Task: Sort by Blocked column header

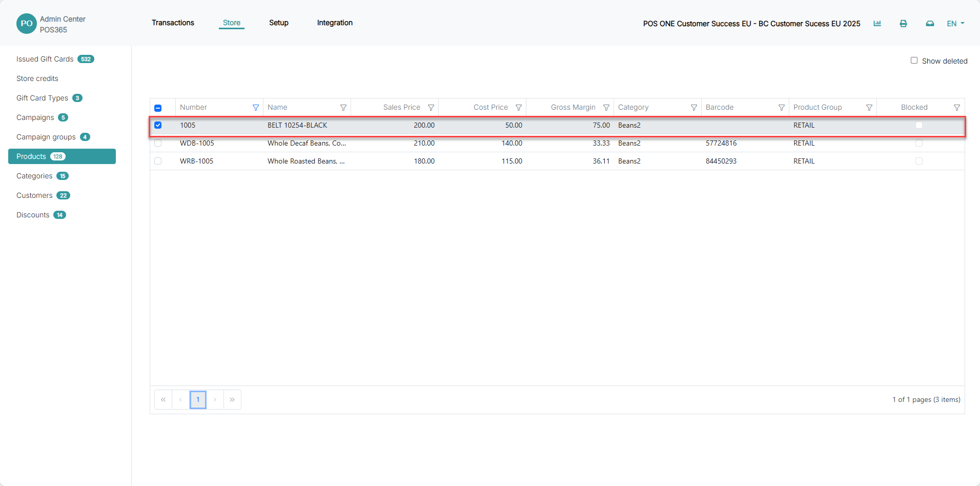Action: click(x=914, y=107)
